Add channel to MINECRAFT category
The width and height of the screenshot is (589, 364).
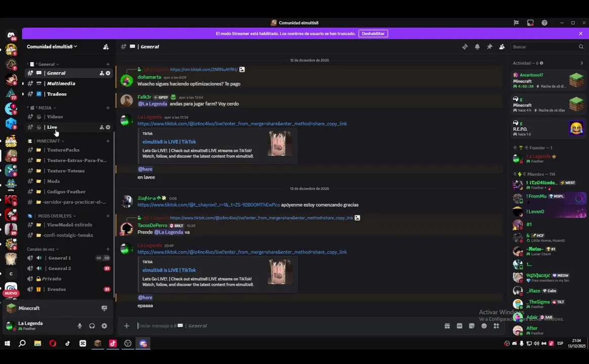108,141
